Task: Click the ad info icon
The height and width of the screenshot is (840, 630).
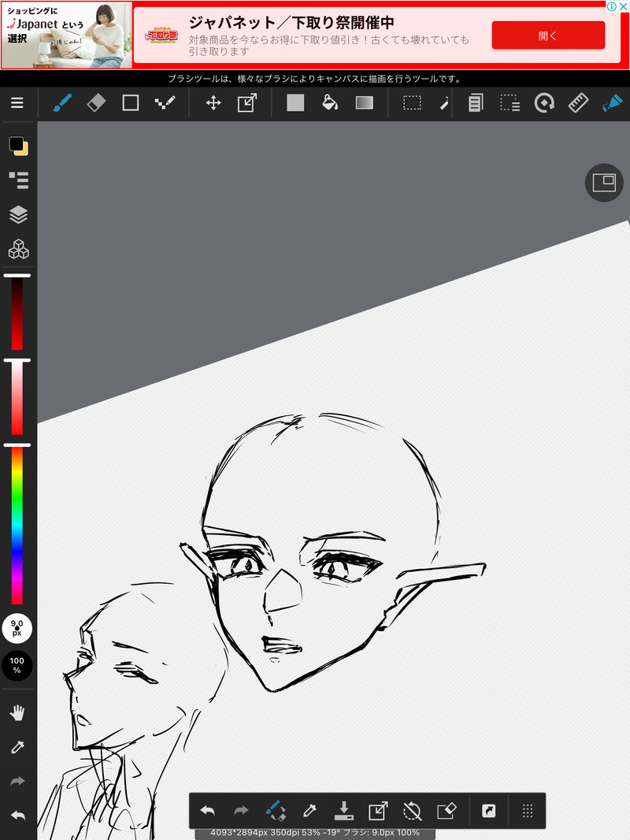Action: pyautogui.click(x=612, y=6)
